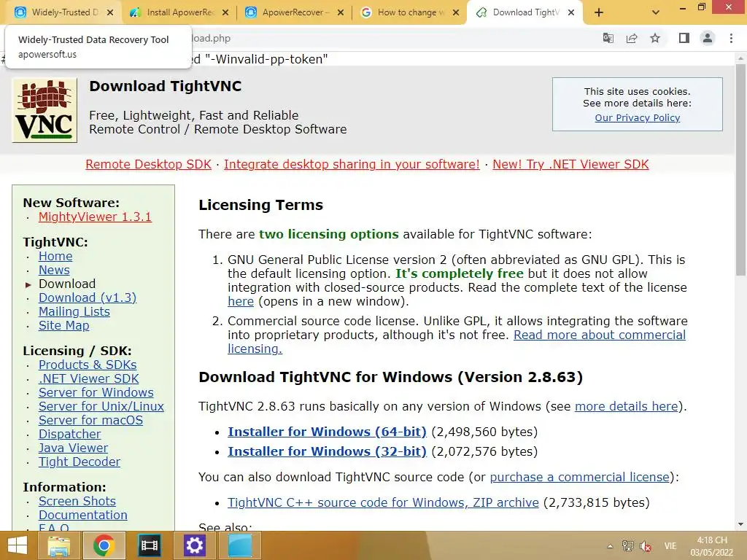The image size is (747, 560).
Task: Open Chrome's three-dot menu
Action: [x=731, y=38]
